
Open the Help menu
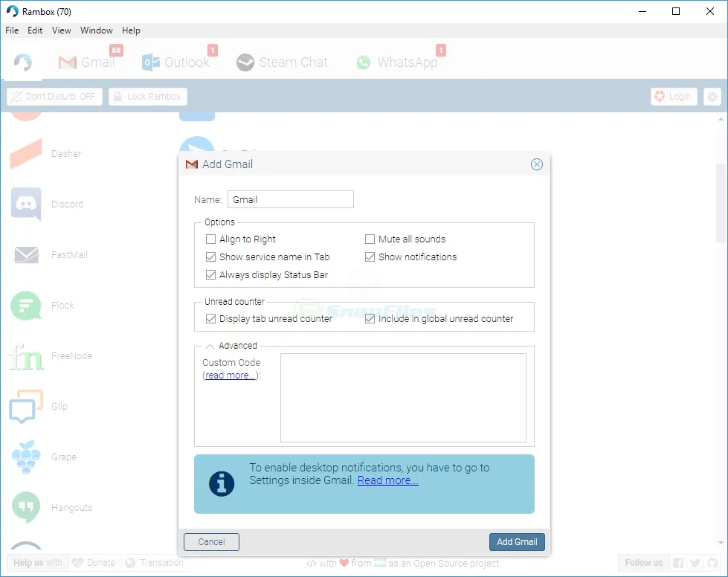131,30
